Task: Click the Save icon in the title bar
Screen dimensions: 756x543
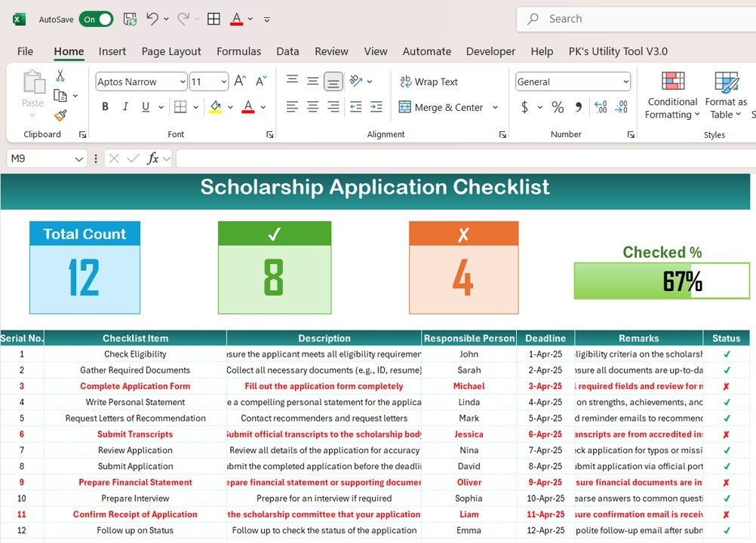Action: click(x=131, y=20)
